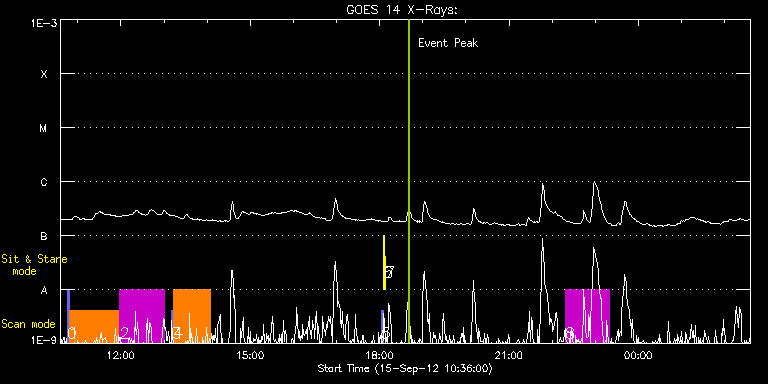Screen dimensions: 768x384
Task: Click the B flare class axis label
Action: (44, 236)
